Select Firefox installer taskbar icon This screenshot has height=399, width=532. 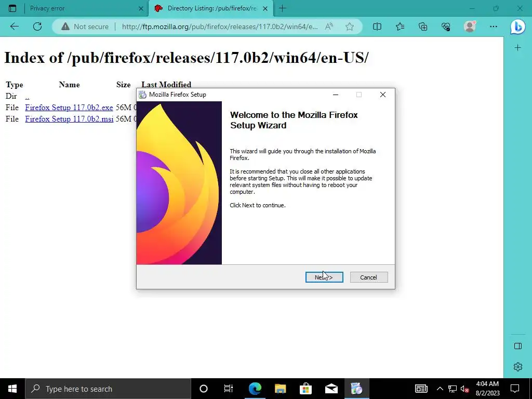[x=356, y=389]
